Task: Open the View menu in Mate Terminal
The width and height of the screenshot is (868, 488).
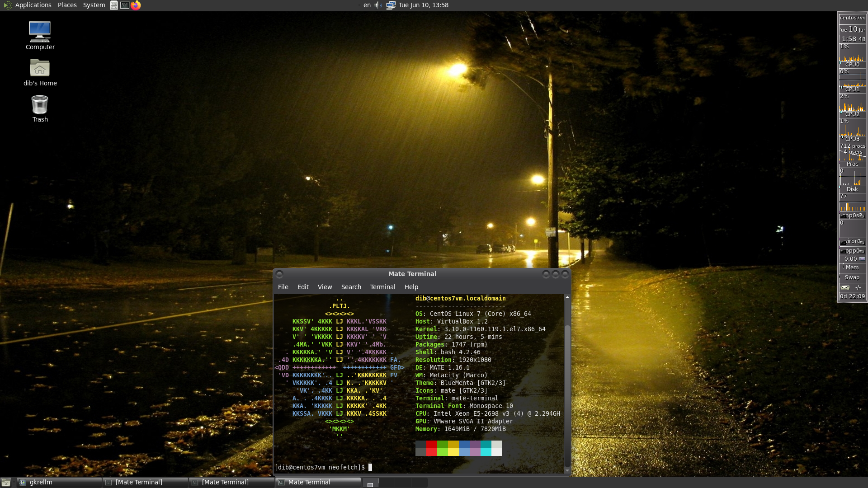Action: coord(325,287)
